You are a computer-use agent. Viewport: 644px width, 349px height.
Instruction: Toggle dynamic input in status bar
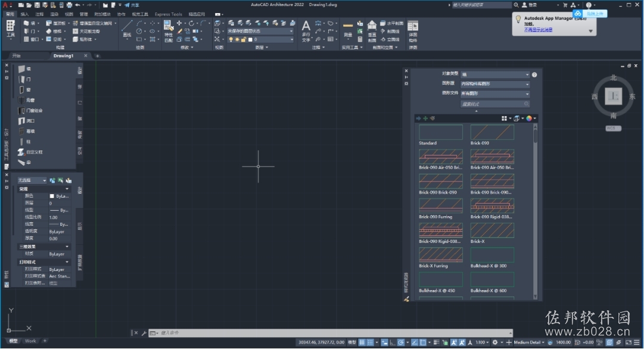point(384,342)
